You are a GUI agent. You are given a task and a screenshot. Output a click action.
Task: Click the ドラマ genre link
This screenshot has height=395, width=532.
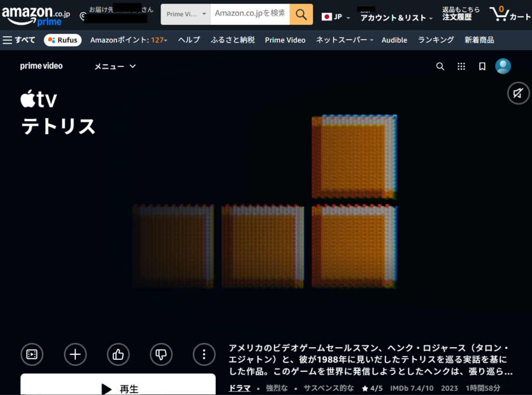point(240,388)
